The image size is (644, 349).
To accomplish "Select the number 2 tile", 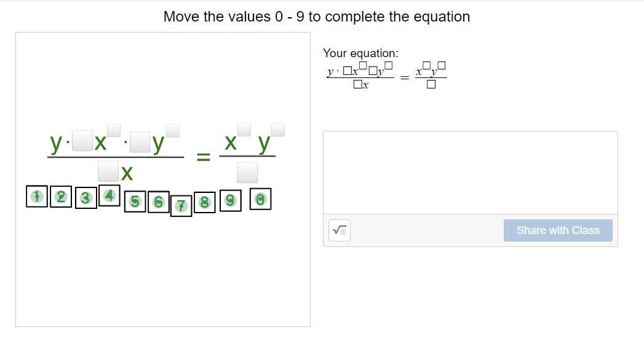I will (x=61, y=197).
